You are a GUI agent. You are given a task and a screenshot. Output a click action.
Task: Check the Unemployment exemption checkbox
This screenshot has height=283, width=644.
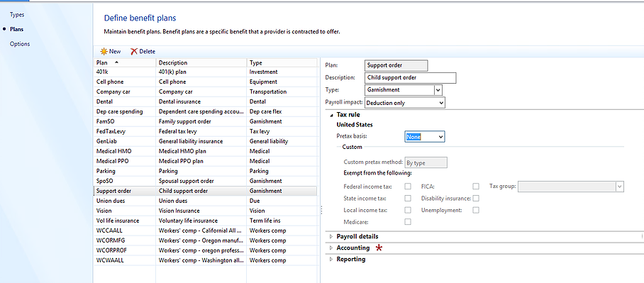click(476, 210)
